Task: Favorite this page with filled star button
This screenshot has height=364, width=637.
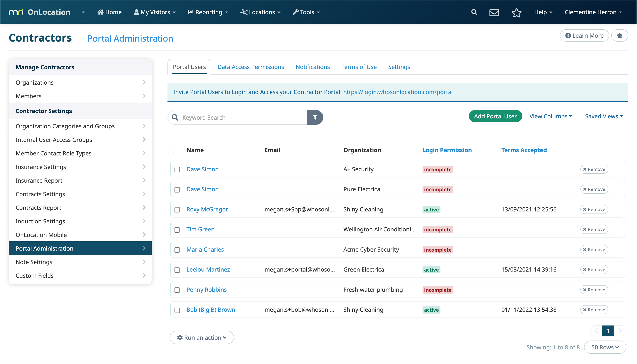Action: [619, 36]
